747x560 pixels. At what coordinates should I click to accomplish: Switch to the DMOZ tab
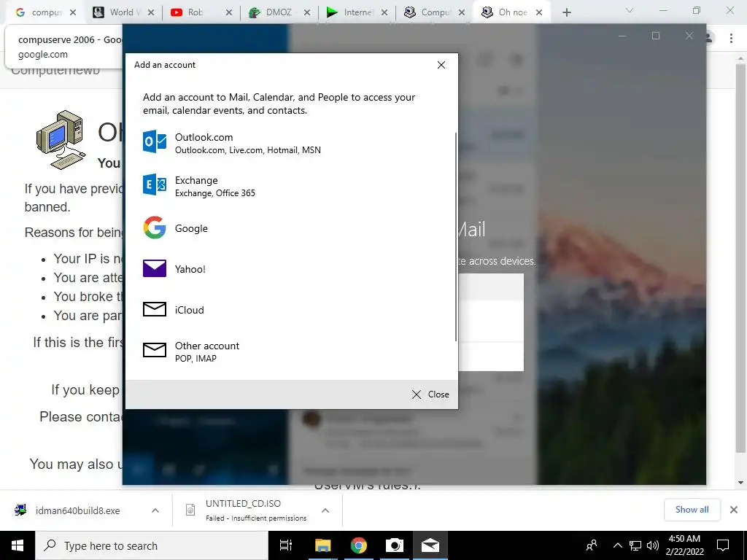tap(273, 12)
